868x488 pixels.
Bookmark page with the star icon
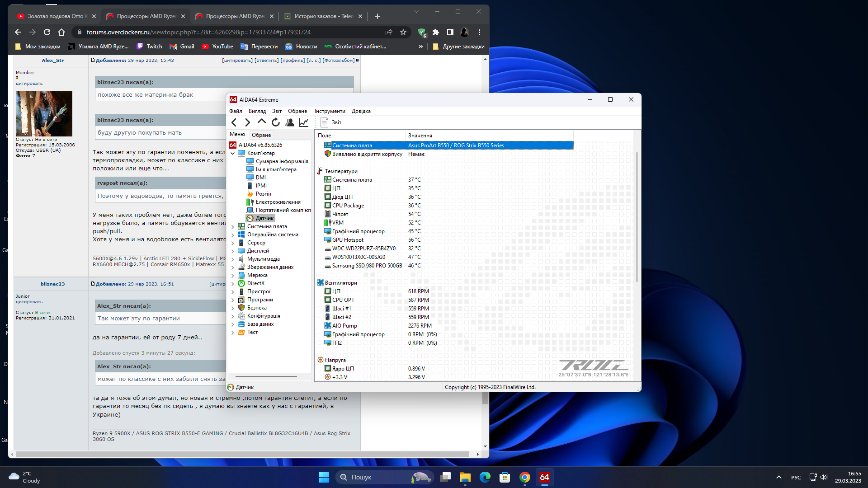(x=403, y=33)
